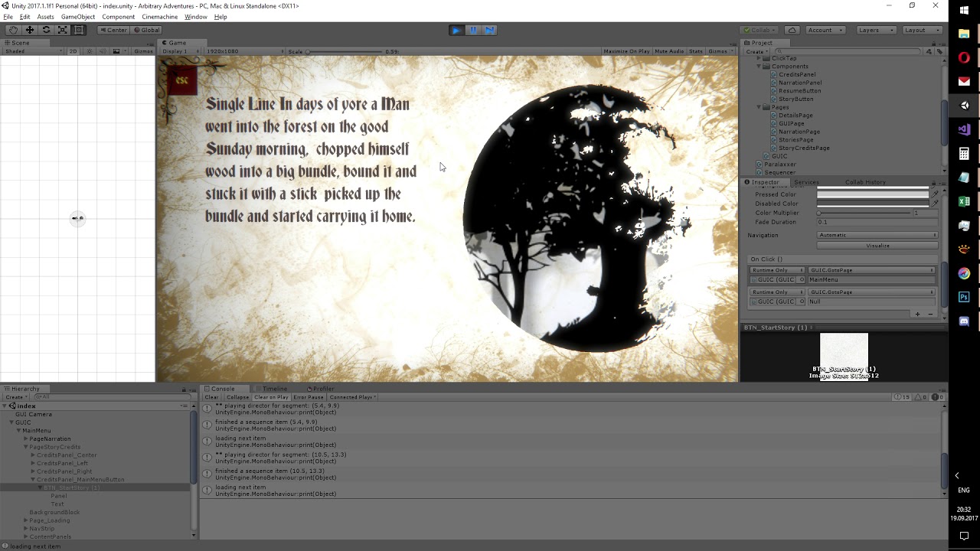Toggle Error Pause in Console
Image resolution: width=980 pixels, height=551 pixels.
(x=309, y=397)
